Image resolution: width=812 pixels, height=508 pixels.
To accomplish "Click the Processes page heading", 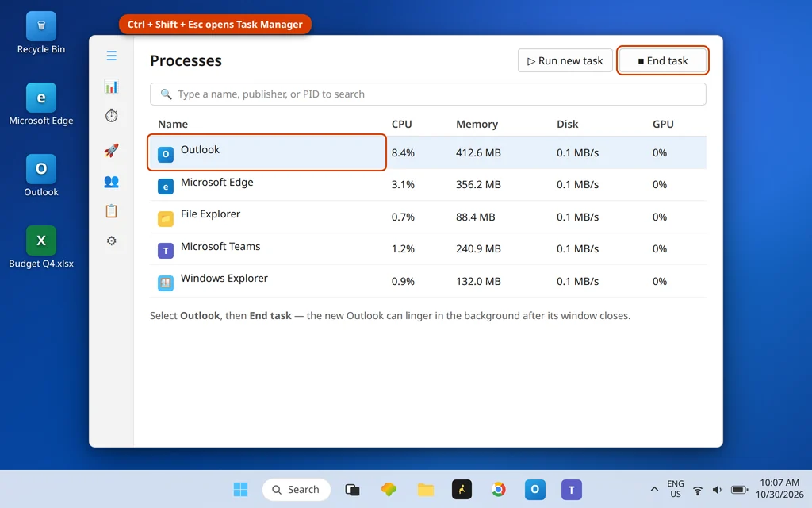I will click(186, 60).
